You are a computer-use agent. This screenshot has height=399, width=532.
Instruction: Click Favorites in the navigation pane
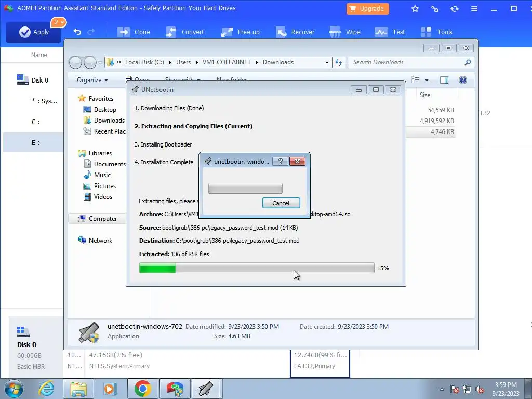(101, 99)
